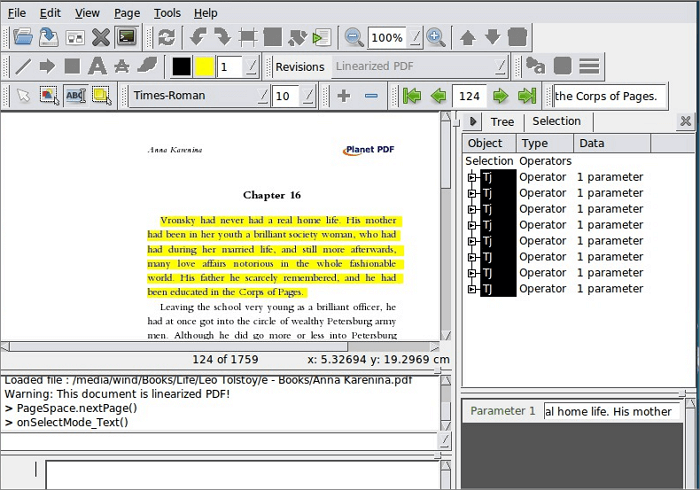Click the zoom out magnifier icon
700x490 pixels.
pos(354,38)
